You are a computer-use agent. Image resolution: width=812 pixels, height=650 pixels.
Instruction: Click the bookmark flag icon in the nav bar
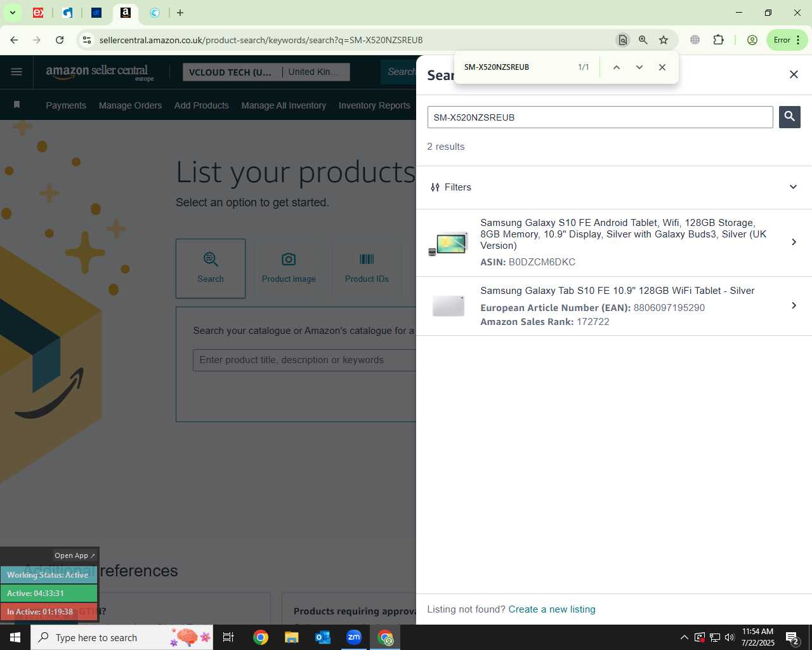(17, 105)
